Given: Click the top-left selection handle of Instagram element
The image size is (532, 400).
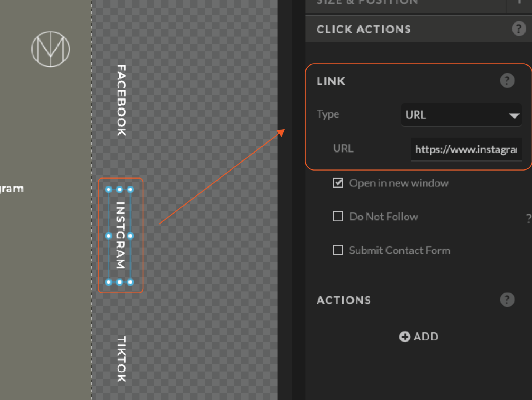Looking at the screenshot, I should click(x=108, y=190).
